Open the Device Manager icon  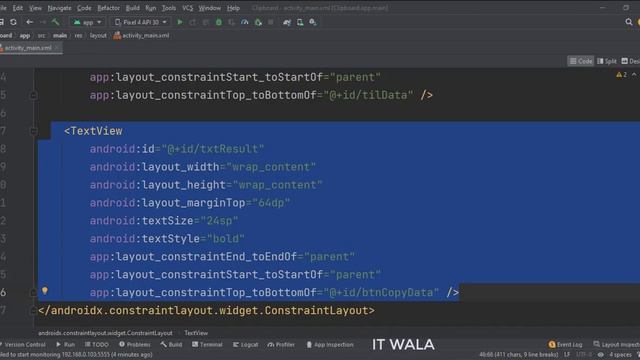point(300,22)
